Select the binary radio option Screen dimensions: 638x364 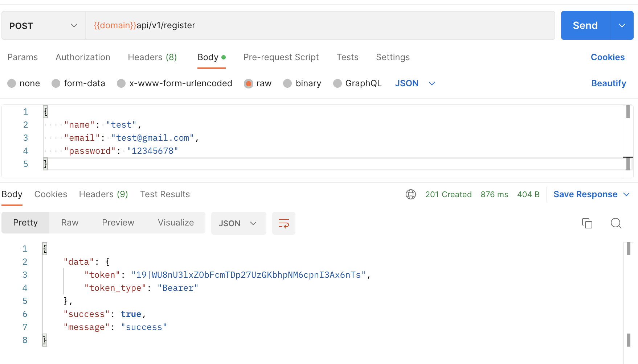287,84
